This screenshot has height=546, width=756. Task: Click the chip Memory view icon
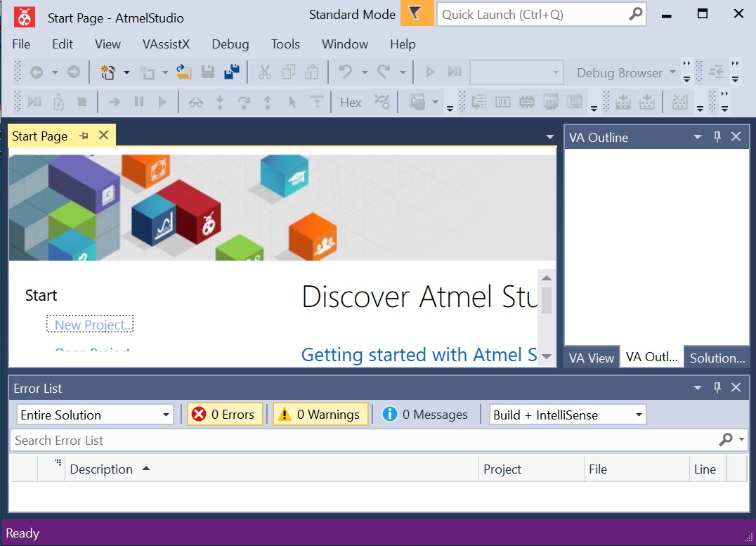(x=527, y=102)
